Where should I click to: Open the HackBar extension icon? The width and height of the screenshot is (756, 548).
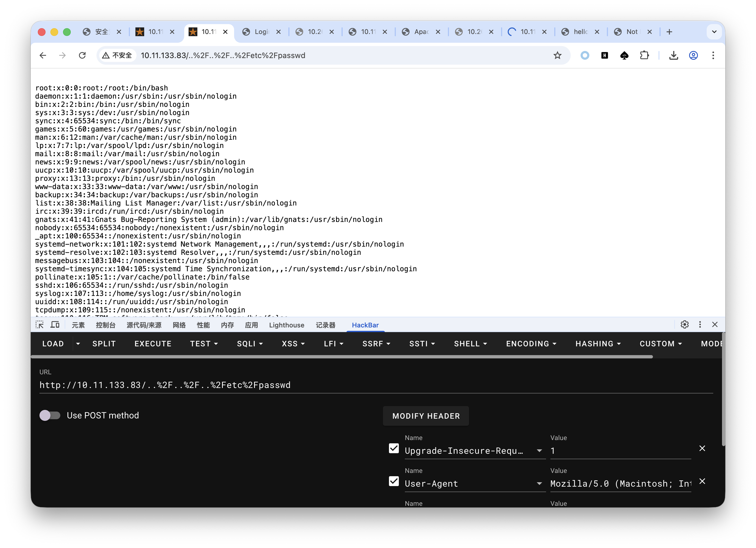tap(604, 55)
